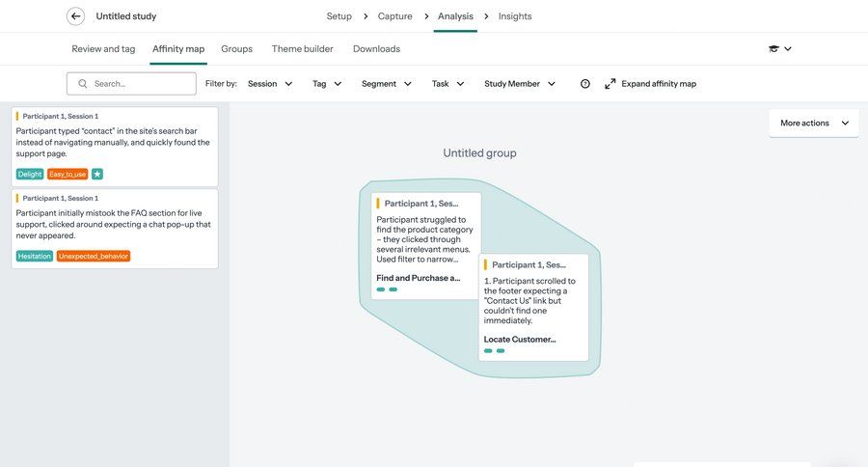The image size is (868, 467).
Task: Click the Delight tag
Action: pyautogui.click(x=30, y=174)
